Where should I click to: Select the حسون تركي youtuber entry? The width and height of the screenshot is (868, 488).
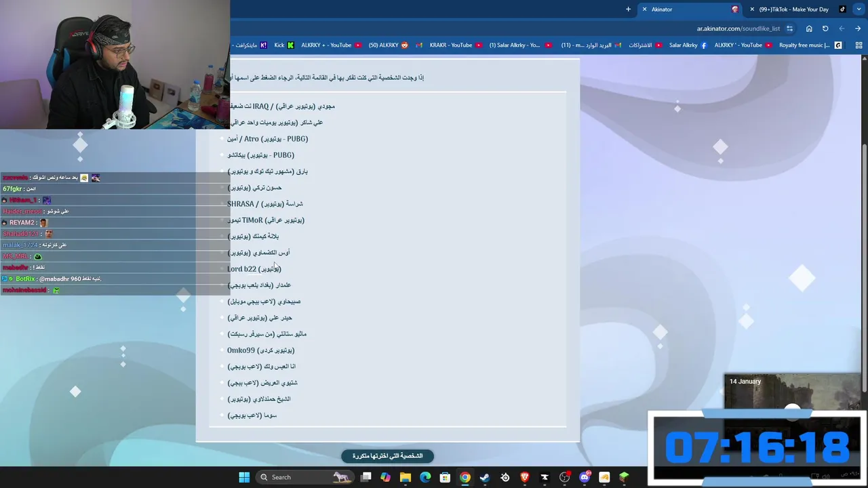[254, 188]
